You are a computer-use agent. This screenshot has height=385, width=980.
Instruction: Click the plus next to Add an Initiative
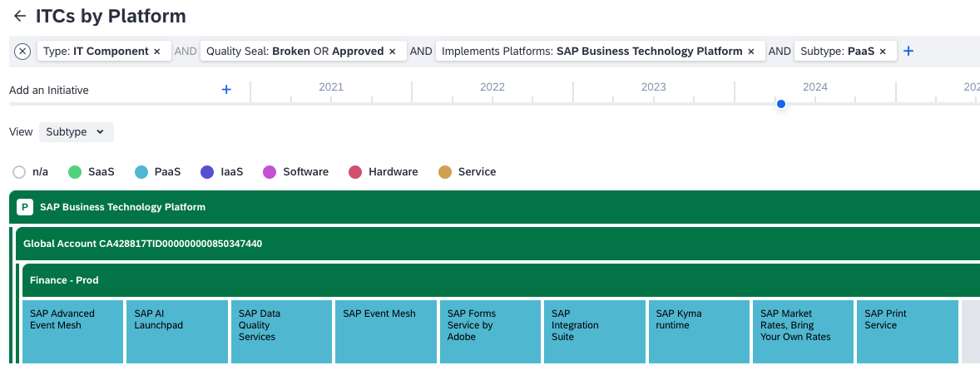226,90
